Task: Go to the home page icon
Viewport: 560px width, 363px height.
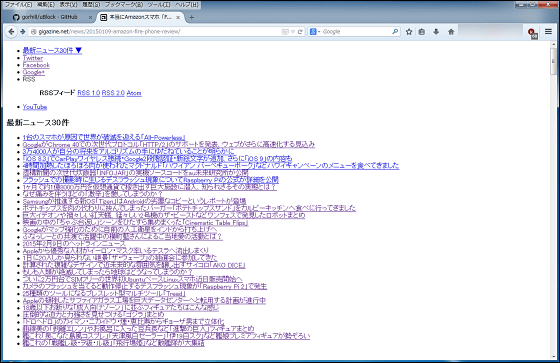Action: pos(451,32)
